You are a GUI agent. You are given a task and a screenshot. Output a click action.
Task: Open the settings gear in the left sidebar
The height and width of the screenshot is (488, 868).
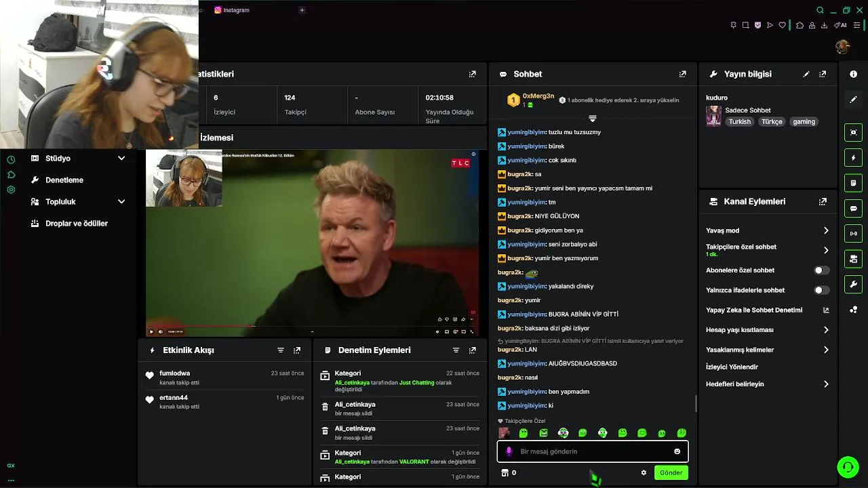coord(11,190)
